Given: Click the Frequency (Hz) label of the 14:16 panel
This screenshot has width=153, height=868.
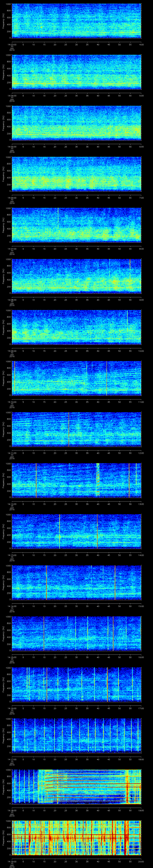Looking at the screenshot, I should (x=3, y=684).
